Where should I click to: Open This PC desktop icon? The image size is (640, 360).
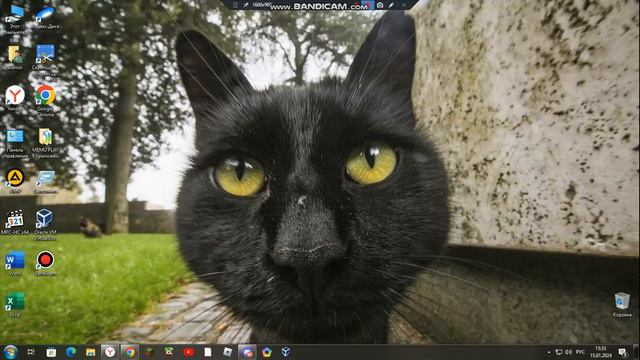15,18
